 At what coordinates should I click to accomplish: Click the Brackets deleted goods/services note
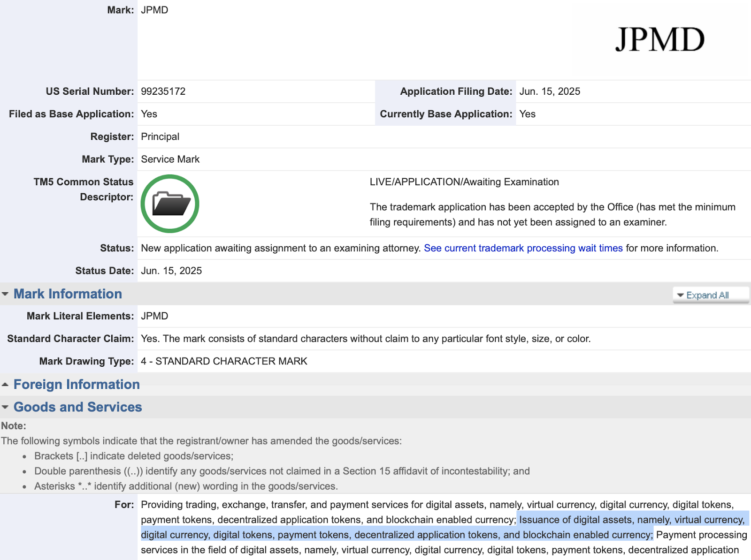point(134,456)
